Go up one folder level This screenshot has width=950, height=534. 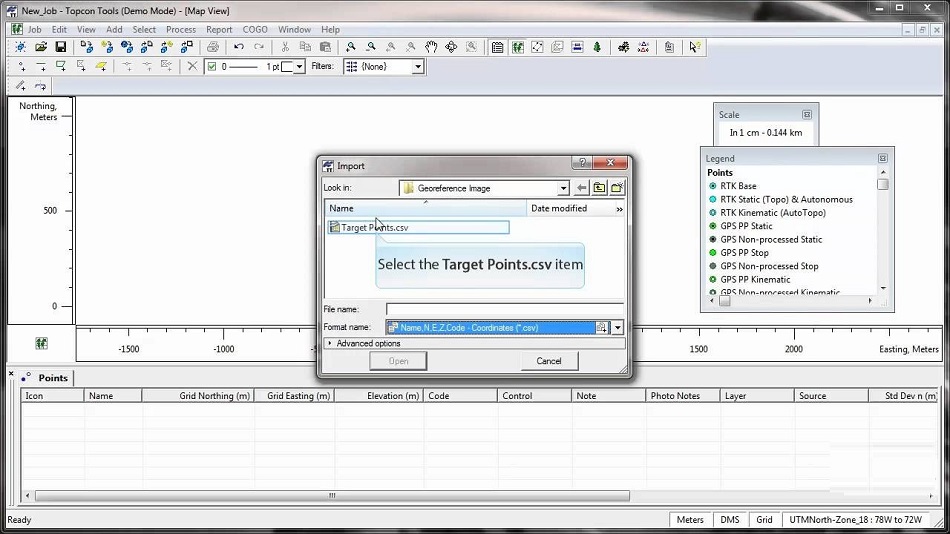coord(599,188)
